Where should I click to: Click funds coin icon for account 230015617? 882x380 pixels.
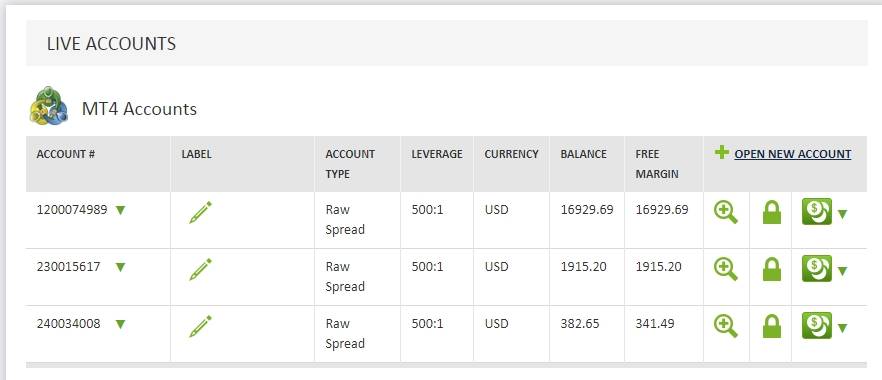click(x=817, y=269)
